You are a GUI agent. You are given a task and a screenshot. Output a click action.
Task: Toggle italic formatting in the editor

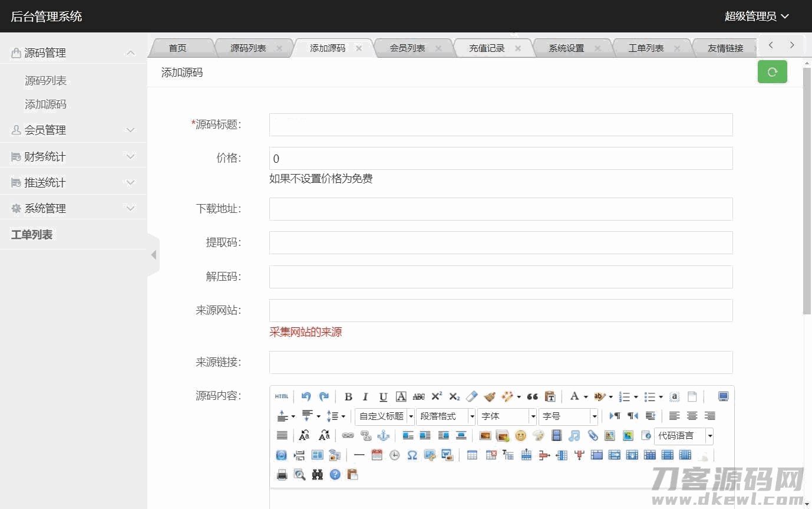(x=365, y=397)
